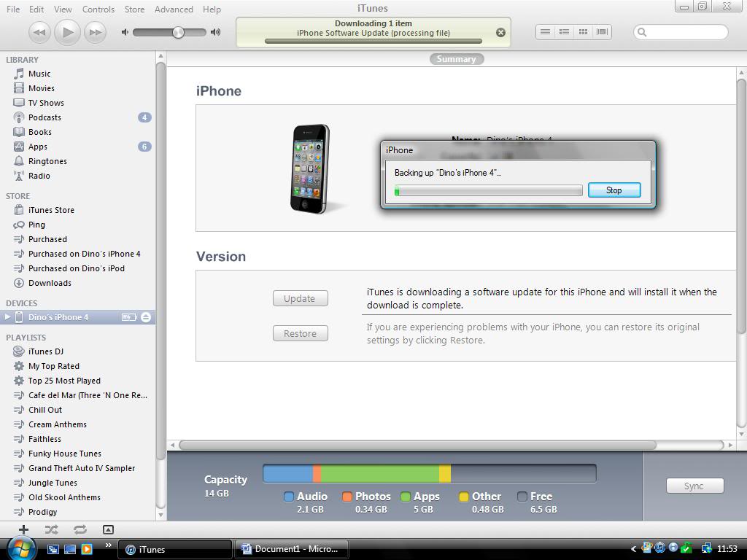
Task: Open the Chill Out playlist
Action: [44, 410]
